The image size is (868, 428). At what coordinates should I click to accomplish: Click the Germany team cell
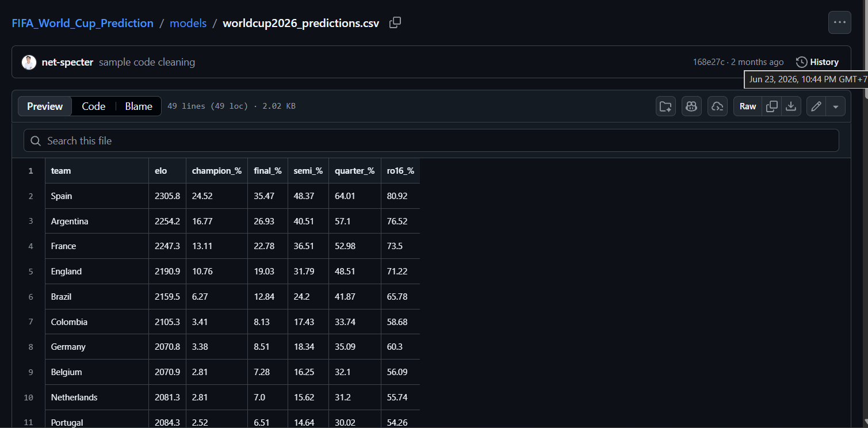click(x=97, y=347)
